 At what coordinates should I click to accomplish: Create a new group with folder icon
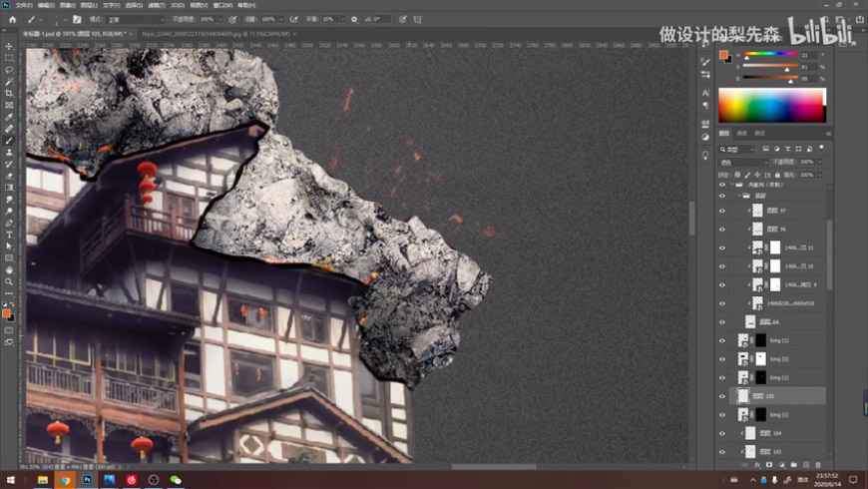pos(793,465)
